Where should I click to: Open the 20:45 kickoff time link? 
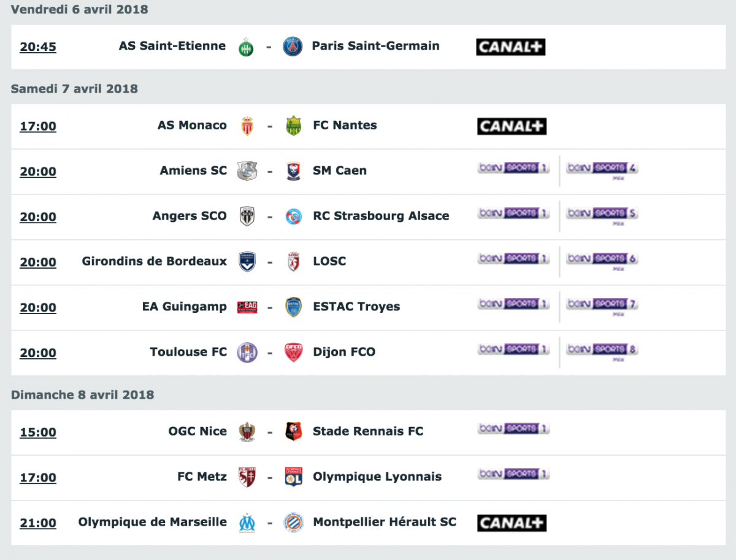[38, 47]
